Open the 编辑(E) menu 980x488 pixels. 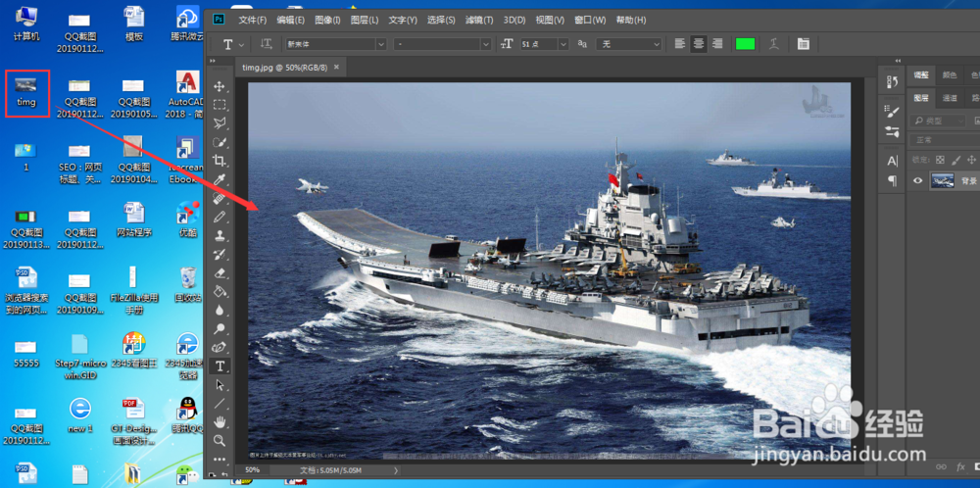291,20
